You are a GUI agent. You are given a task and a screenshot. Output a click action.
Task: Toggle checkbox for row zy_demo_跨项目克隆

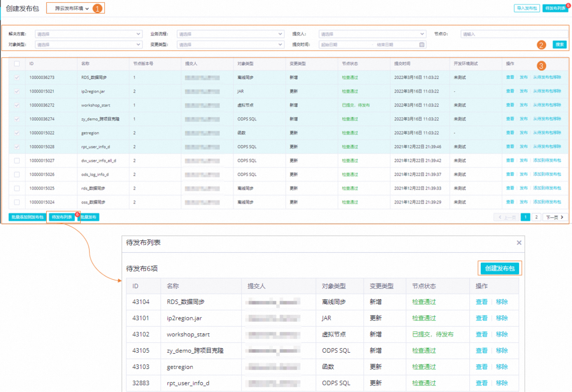coord(17,119)
